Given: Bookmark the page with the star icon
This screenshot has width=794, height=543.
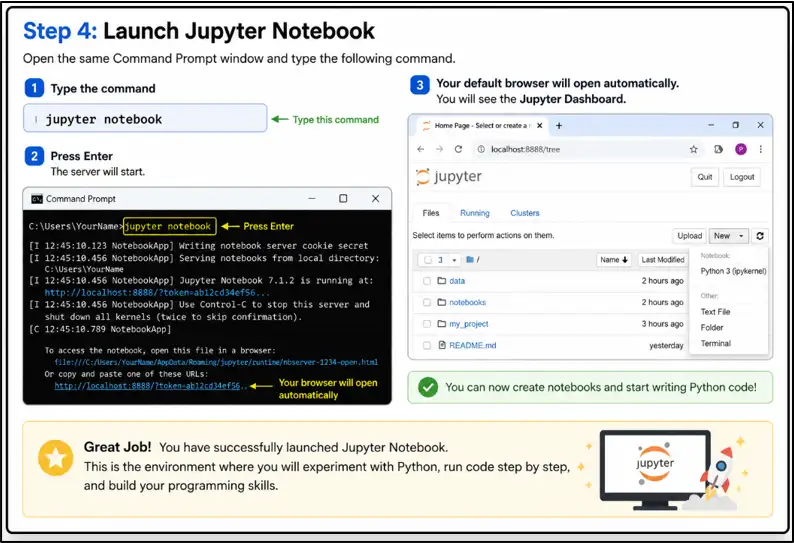Looking at the screenshot, I should (693, 149).
